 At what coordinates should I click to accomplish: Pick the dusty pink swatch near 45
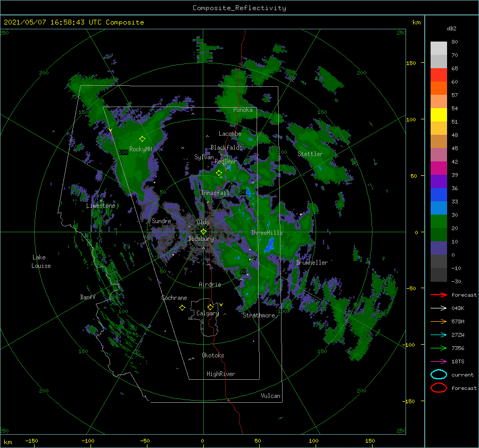pos(439,155)
